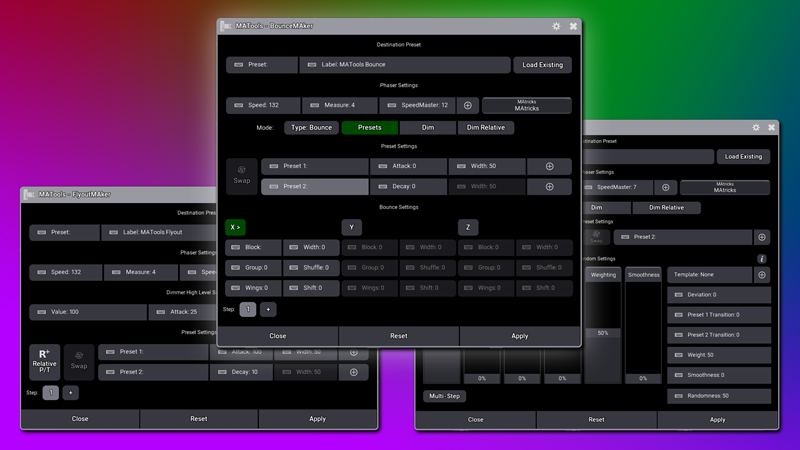Edit X Wings: 0 field
The width and height of the screenshot is (800, 450).
(x=253, y=288)
